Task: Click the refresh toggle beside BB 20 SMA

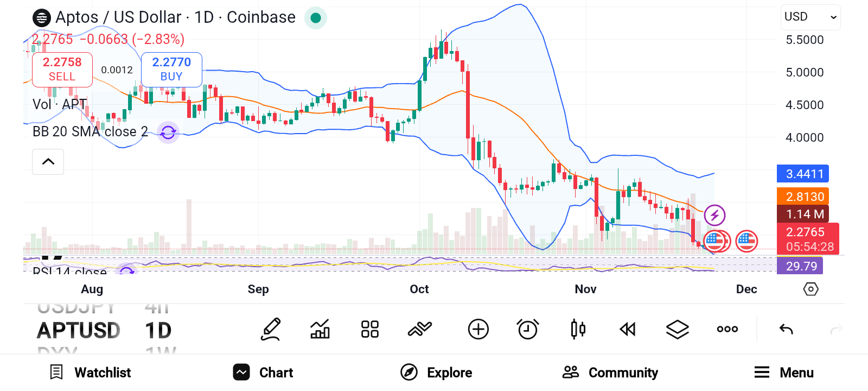Action: (168, 132)
